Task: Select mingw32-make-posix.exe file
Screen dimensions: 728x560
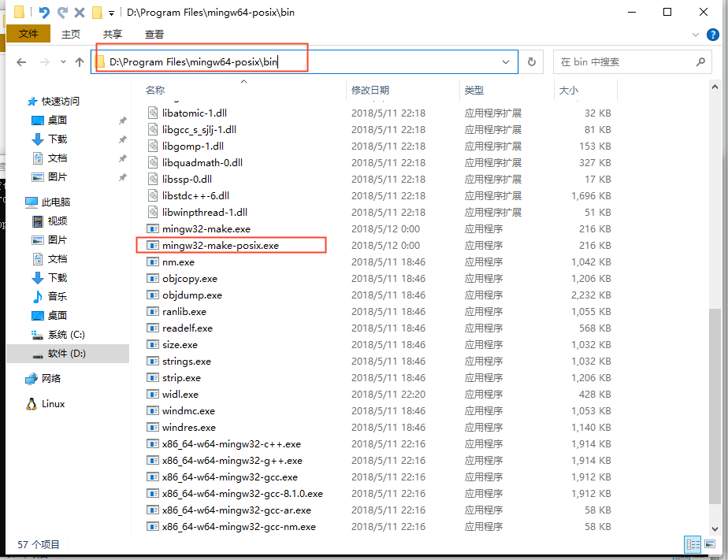Action: (x=221, y=246)
